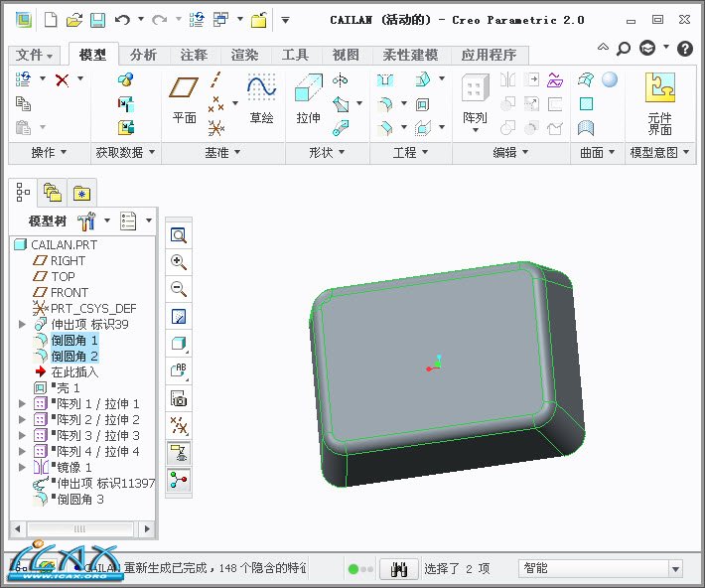The height and width of the screenshot is (588, 705).
Task: Click the Refit view icon
Action: click(x=179, y=235)
